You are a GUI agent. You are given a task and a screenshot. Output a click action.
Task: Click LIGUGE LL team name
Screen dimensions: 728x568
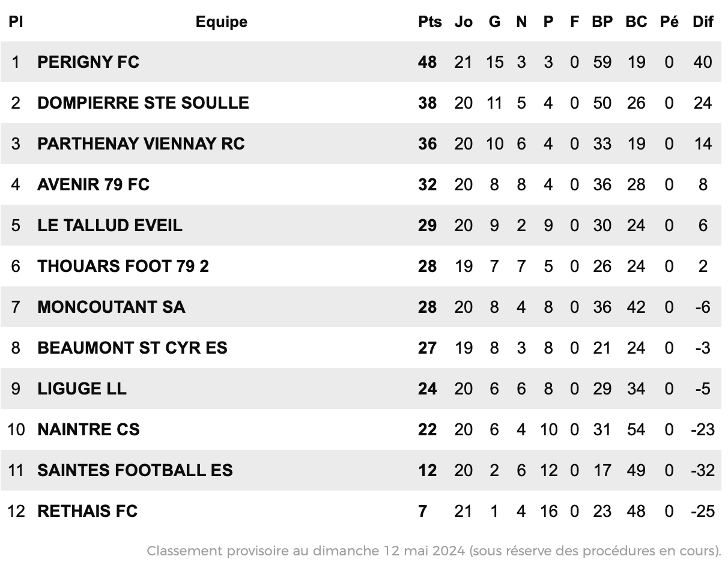coord(82,388)
